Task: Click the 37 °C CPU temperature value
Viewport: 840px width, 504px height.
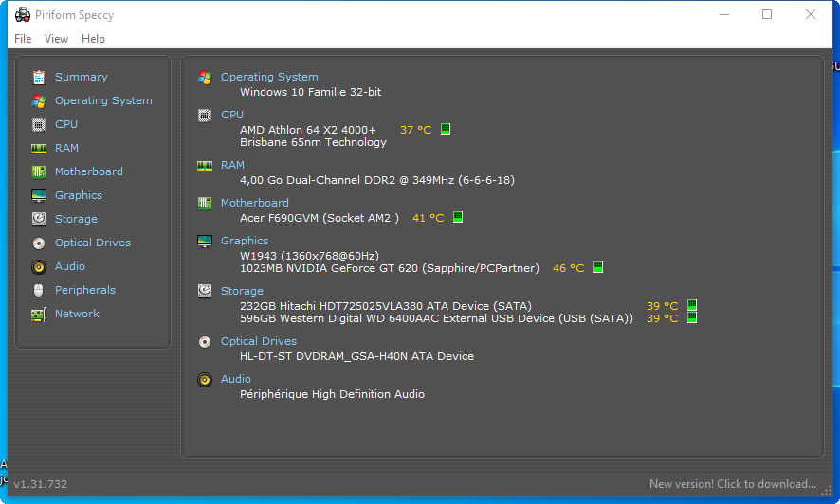Action: coord(415,130)
